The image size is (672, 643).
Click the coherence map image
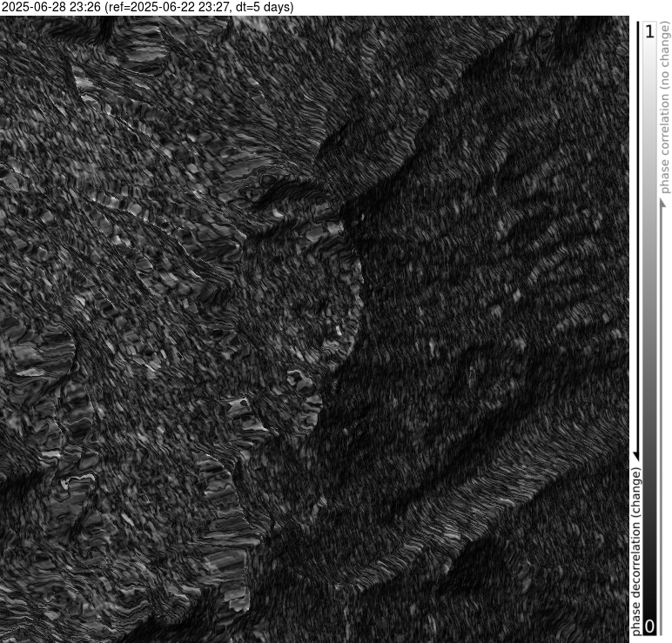(x=314, y=329)
